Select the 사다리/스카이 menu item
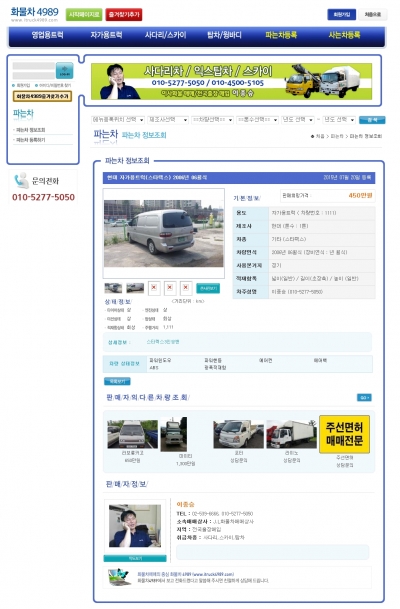 click(x=165, y=35)
